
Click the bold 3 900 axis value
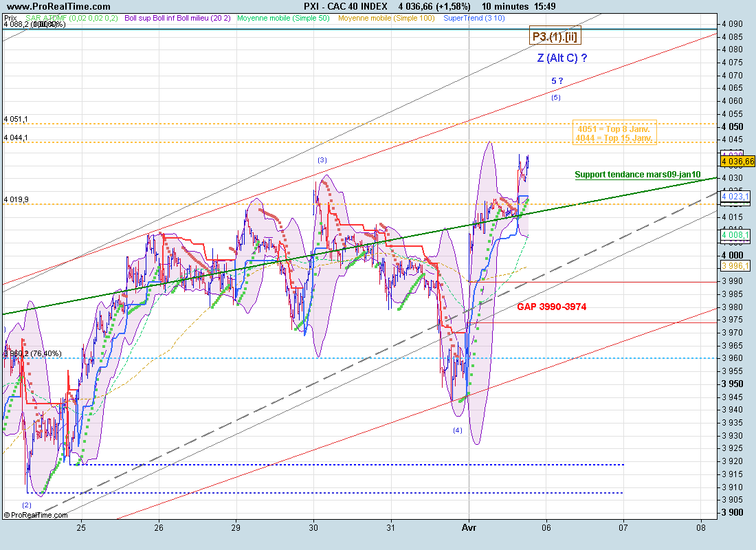[733, 512]
